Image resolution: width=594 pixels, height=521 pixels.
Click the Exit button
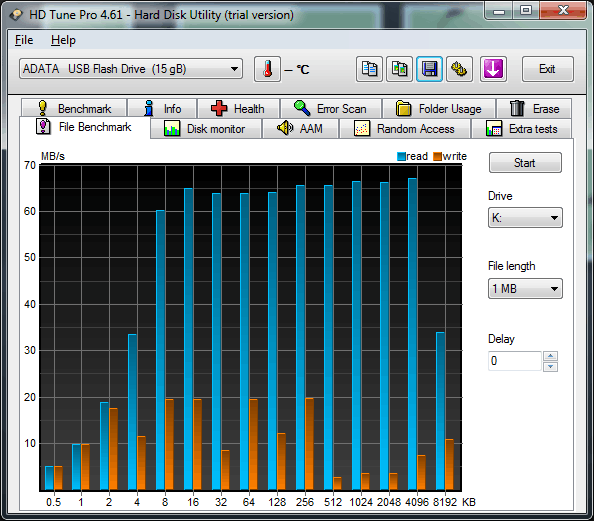click(547, 69)
